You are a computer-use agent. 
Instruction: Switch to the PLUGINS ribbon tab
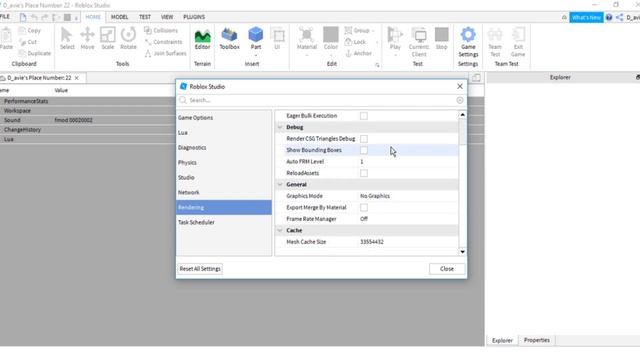194,17
